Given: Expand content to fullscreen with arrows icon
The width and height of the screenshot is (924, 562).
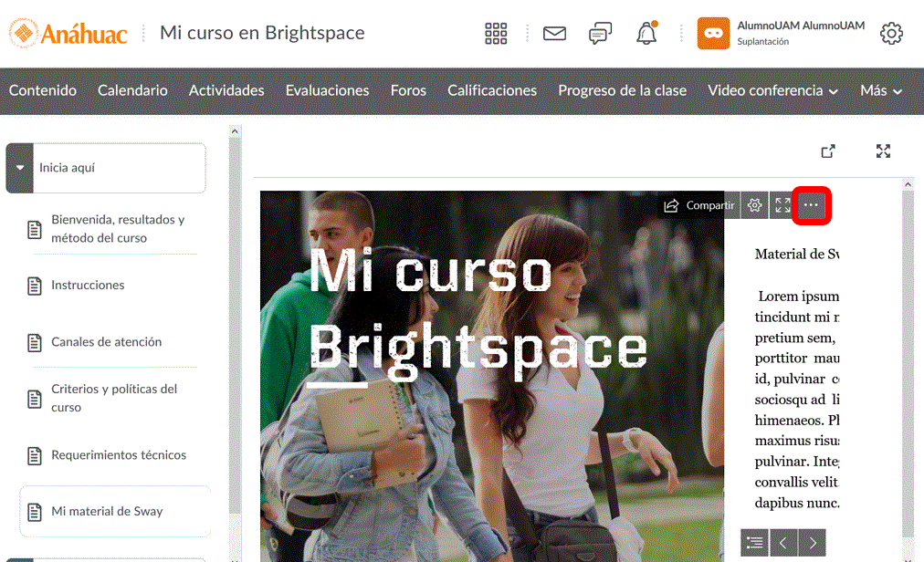Looking at the screenshot, I should (883, 151).
